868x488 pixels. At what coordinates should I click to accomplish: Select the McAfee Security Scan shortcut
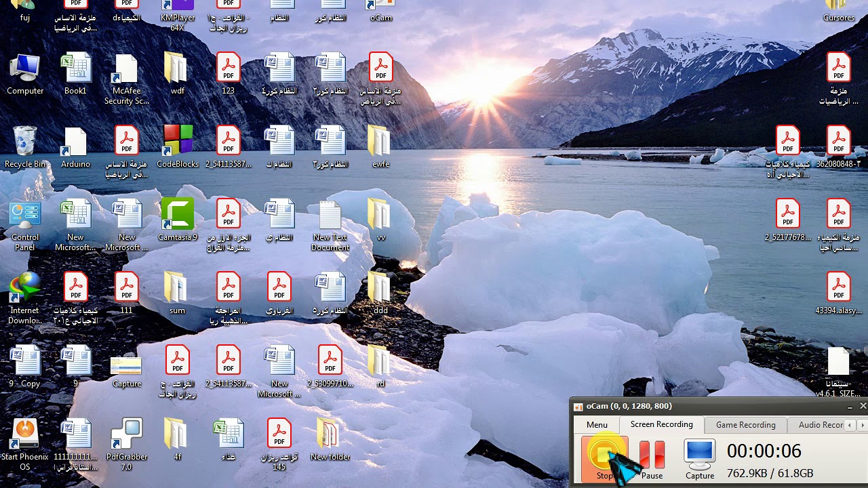click(x=126, y=79)
